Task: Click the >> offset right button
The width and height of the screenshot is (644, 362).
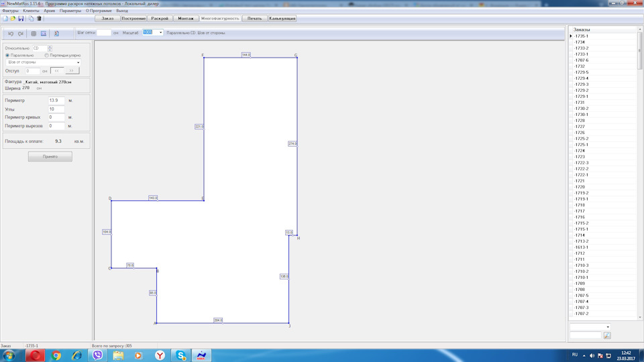Action: pos(72,70)
